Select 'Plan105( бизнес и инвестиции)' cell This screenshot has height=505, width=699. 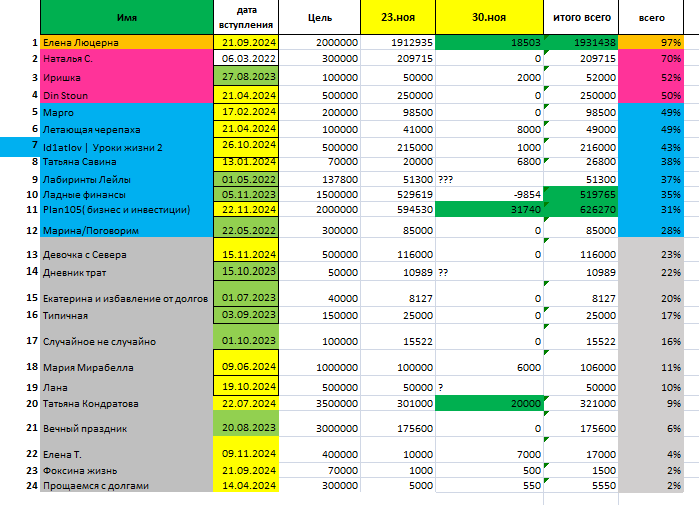127,209
